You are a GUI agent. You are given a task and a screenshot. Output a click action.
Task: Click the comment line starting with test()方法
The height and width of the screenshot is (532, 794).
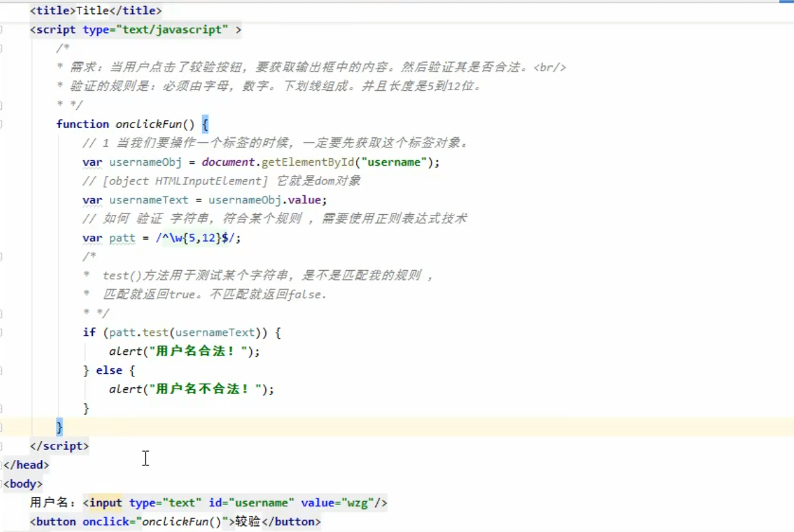point(258,275)
